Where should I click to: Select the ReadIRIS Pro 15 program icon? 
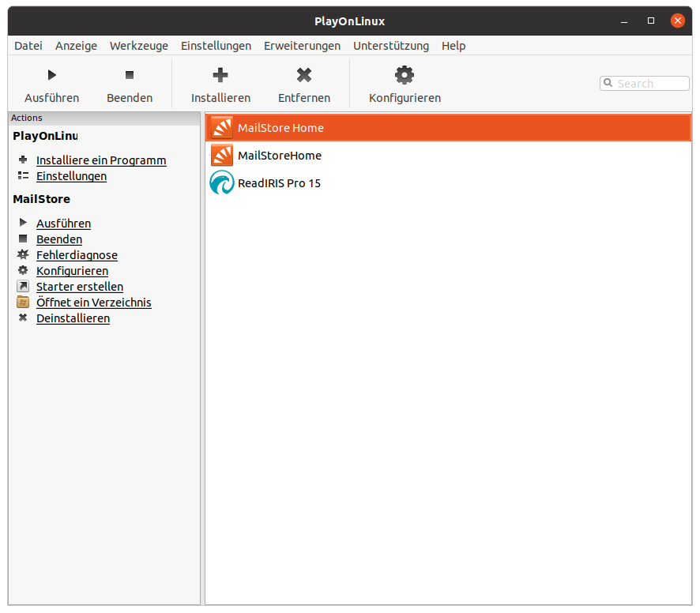tap(222, 183)
